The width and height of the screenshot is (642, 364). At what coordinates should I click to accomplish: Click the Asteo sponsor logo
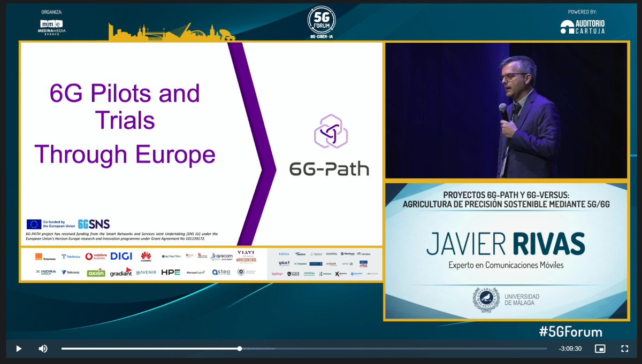[x=221, y=272]
